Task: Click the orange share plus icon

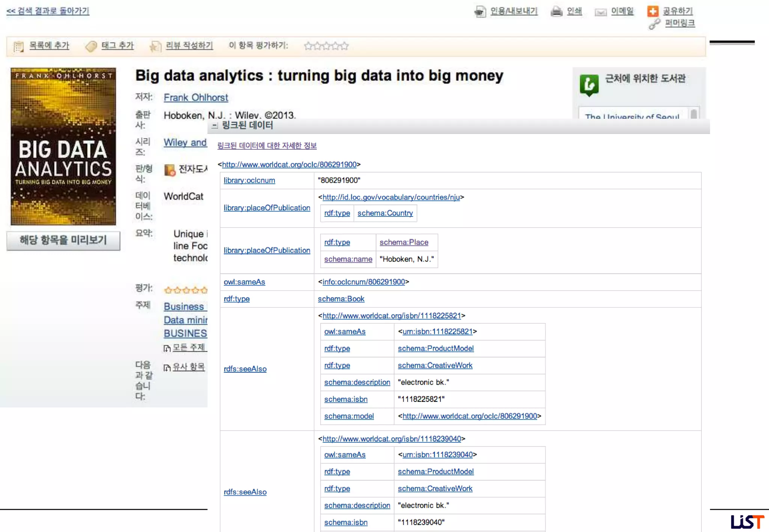Action: coord(653,11)
